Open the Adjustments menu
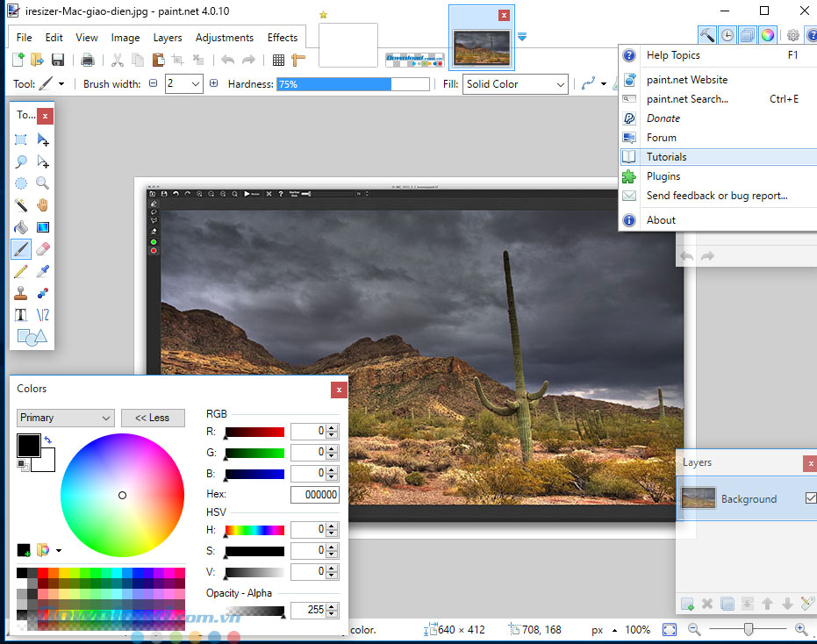This screenshot has height=644, width=817. (225, 38)
